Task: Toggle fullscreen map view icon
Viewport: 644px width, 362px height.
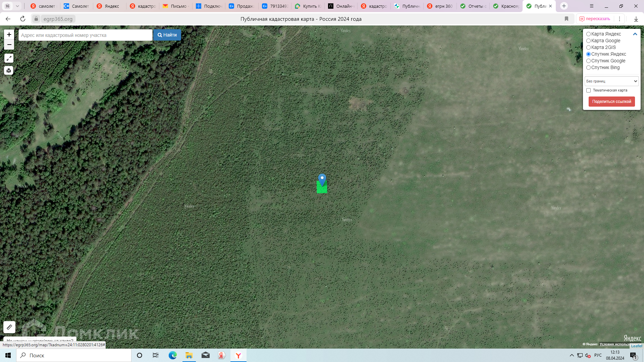Action: coord(9,58)
